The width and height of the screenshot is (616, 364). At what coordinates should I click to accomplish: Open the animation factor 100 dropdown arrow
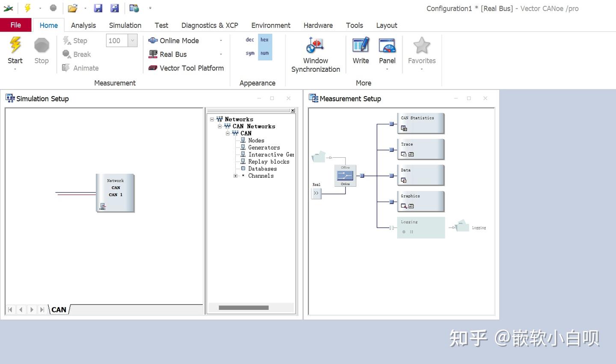133,41
